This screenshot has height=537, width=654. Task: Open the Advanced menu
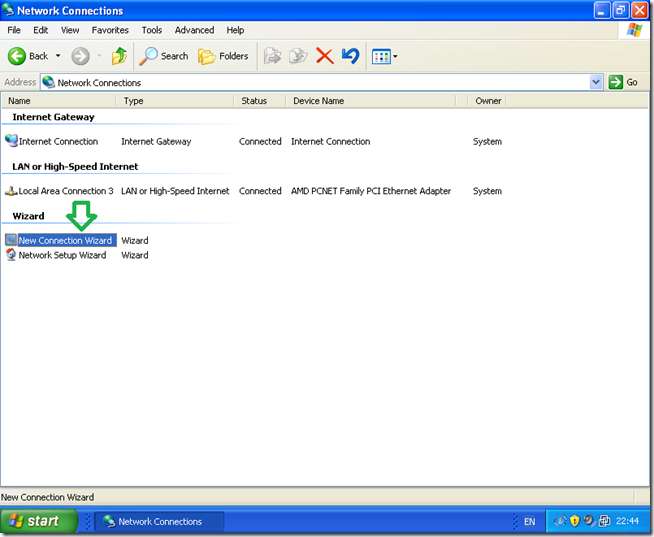click(x=194, y=30)
